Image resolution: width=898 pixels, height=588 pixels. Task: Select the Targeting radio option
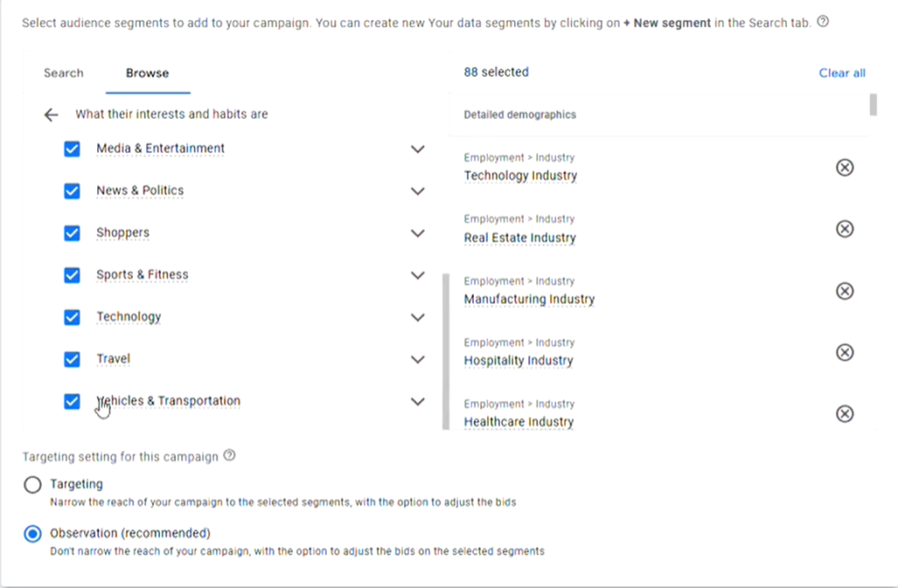(x=32, y=485)
